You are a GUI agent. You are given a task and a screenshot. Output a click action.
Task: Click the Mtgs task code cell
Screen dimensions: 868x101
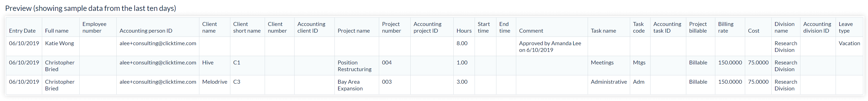[639, 62]
